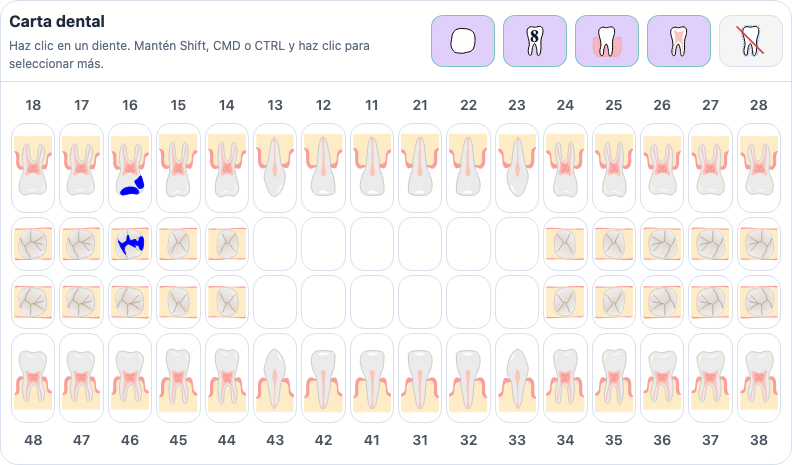
Task: Toggle the gum display button
Action: (x=607, y=41)
